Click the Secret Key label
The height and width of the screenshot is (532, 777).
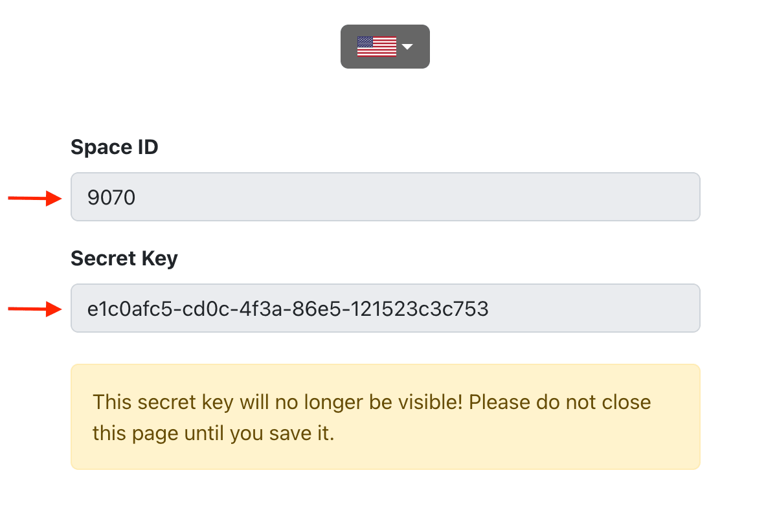124,258
